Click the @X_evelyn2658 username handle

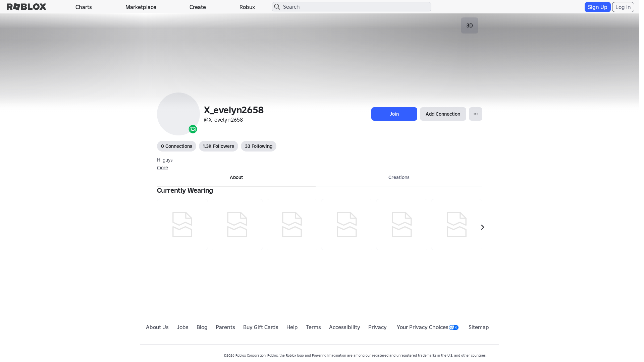click(x=223, y=120)
